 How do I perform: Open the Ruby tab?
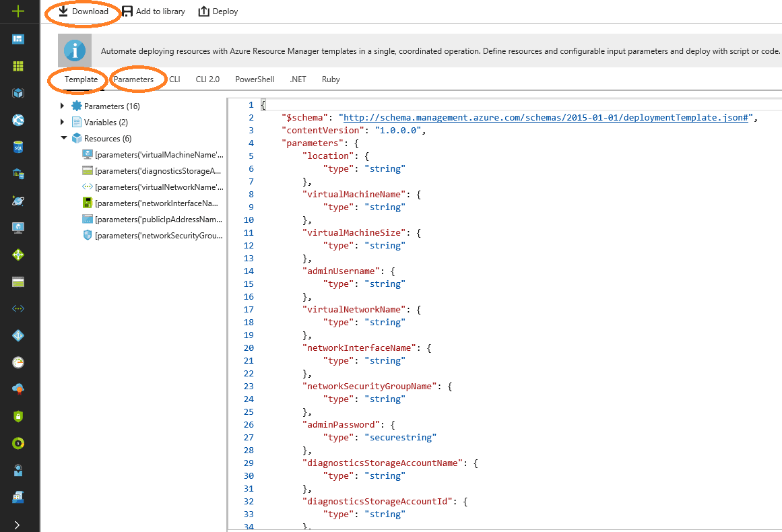331,79
